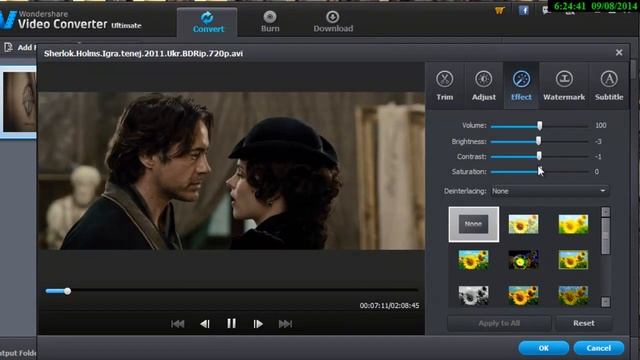
Task: Pause the video preview
Action: [231, 324]
